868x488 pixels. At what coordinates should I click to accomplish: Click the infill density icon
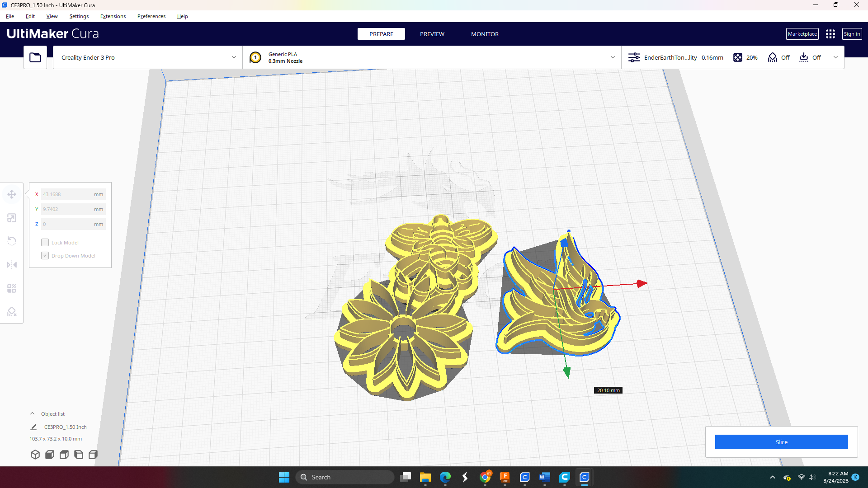(x=738, y=57)
